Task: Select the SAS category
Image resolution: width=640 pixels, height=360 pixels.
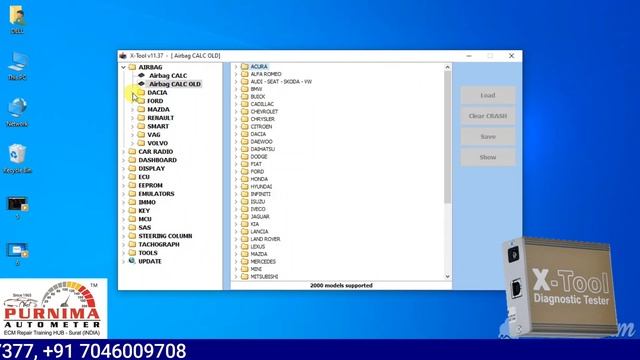Action: pyautogui.click(x=144, y=228)
